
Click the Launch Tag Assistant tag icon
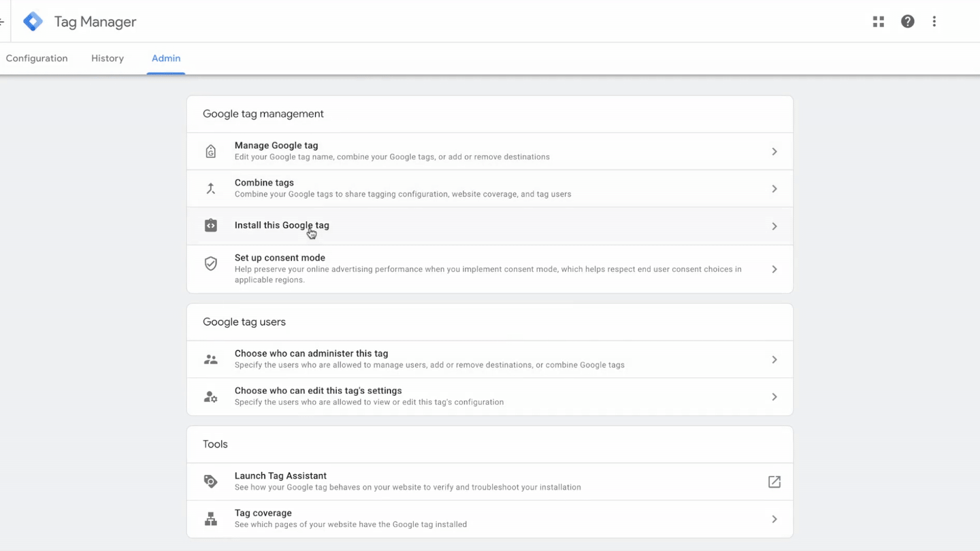tap(211, 482)
